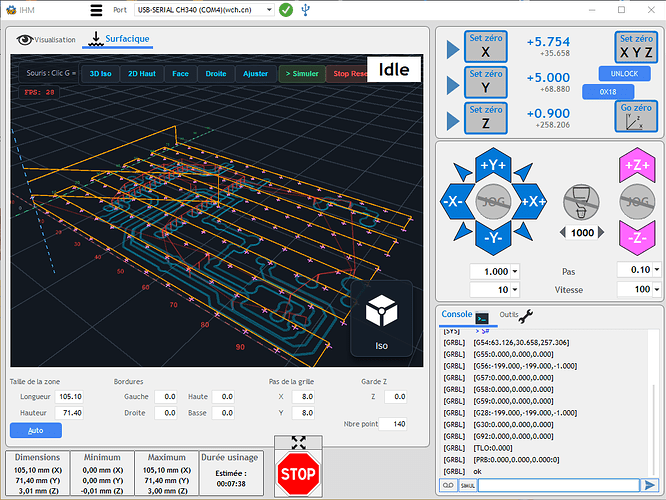Open the hamburger menu icon
Screen dimensions: 666x500
(96, 10)
